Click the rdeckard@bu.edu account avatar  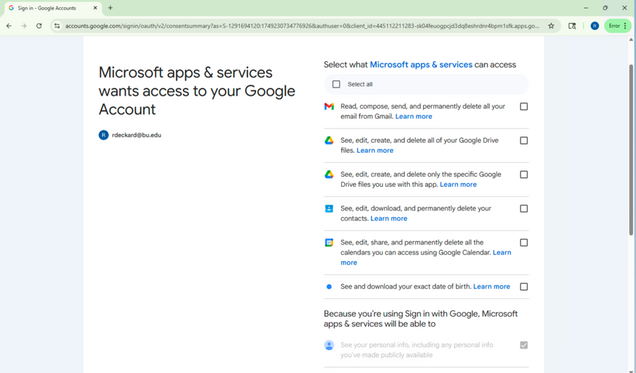[103, 135]
